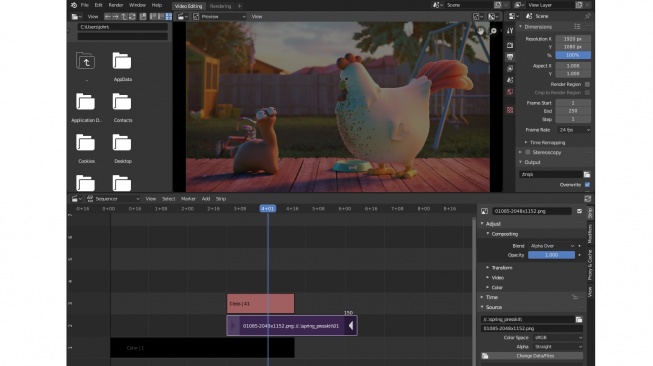Toggle the Overwrite checkbox
Viewport: 653px width, 366px height.
click(587, 184)
